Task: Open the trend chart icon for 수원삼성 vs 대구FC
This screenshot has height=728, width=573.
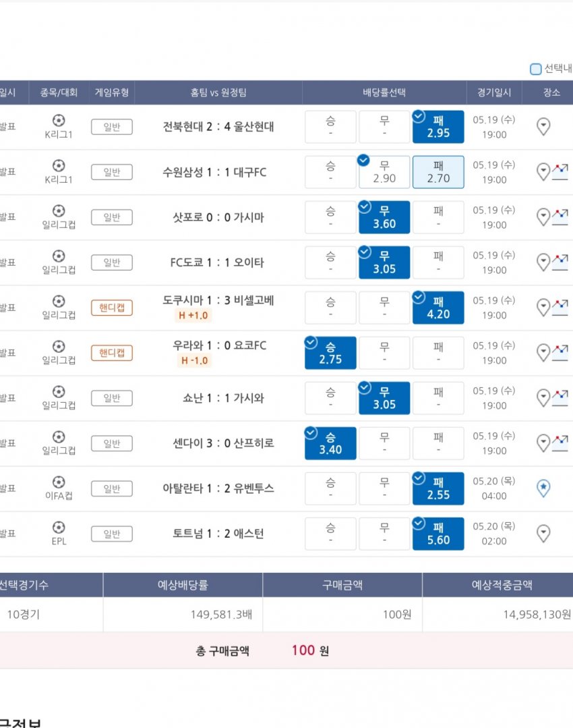Action: 560,171
